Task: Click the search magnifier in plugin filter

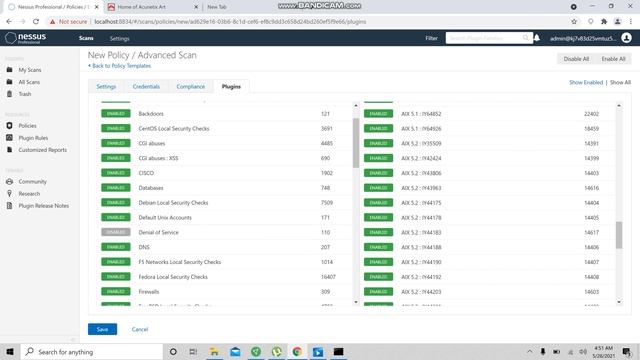Action: tap(526, 38)
